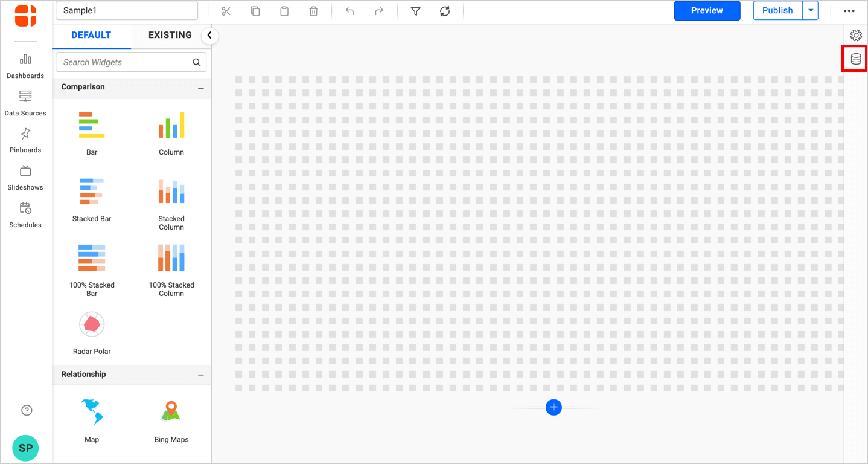Select the DEFAULT widgets tab
868x464 pixels.
[x=91, y=36]
